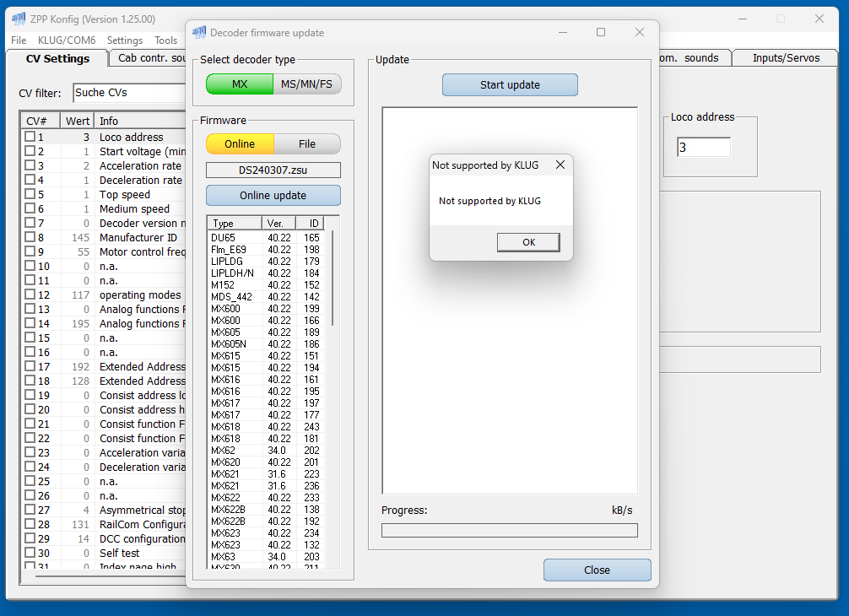Click the Close button in firmware dialog

[x=597, y=570]
